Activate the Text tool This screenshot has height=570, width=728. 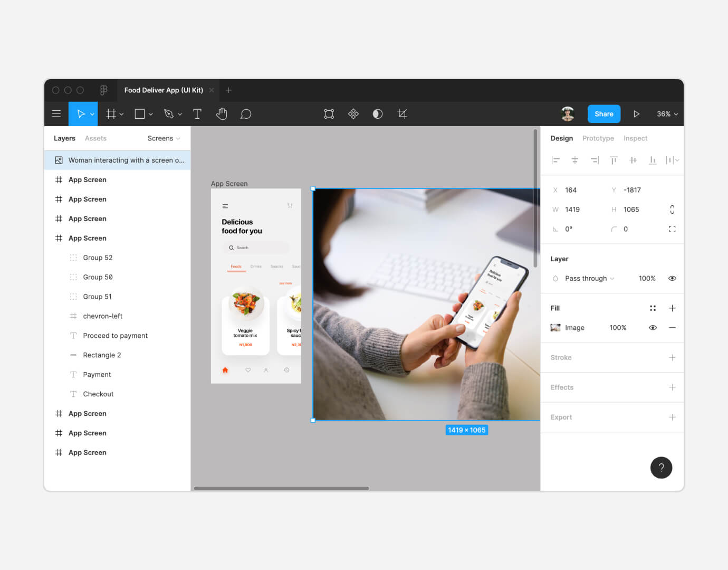point(197,113)
